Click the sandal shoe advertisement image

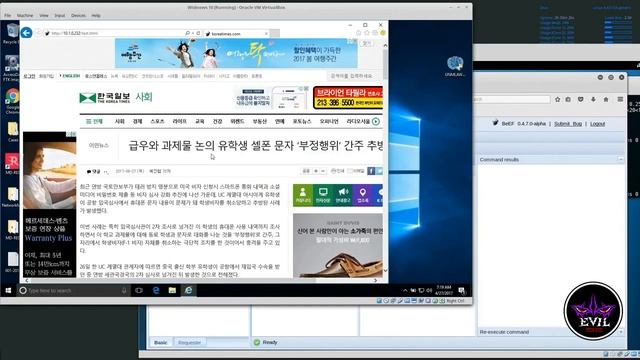338,245
